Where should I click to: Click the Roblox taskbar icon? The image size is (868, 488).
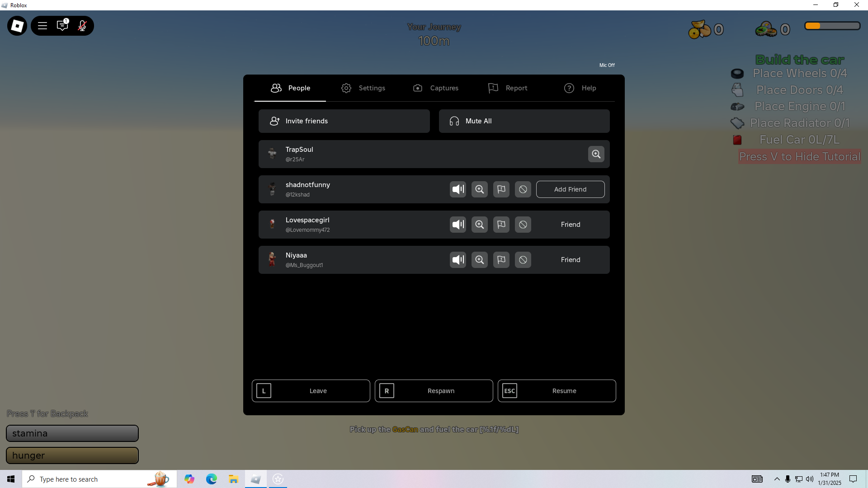[x=256, y=479]
